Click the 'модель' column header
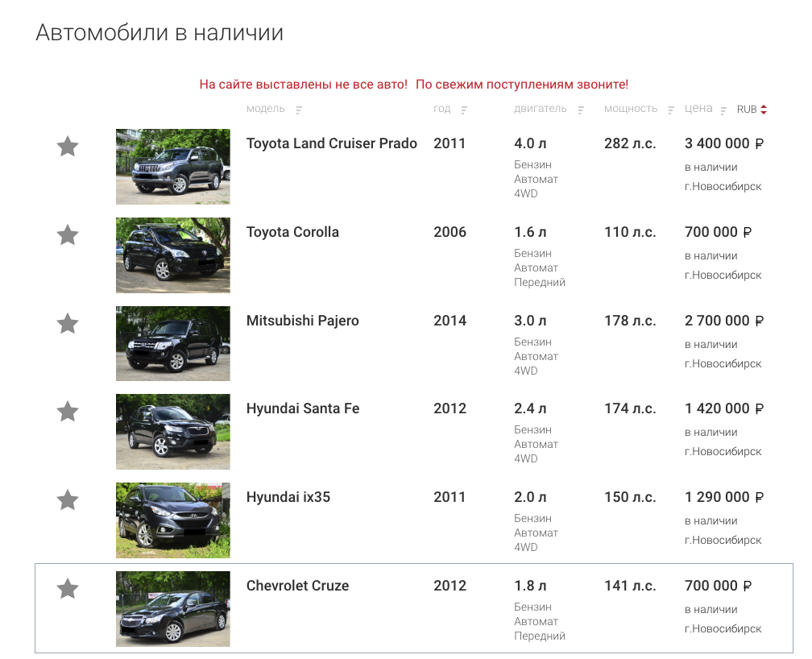 pos(266,109)
